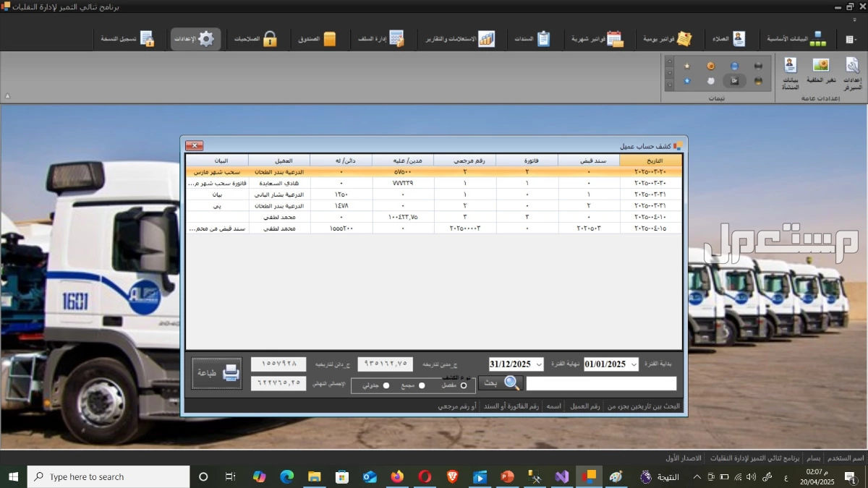Click تغير الخلفية (Change Background) icon
The image size is (868, 488).
click(x=821, y=70)
